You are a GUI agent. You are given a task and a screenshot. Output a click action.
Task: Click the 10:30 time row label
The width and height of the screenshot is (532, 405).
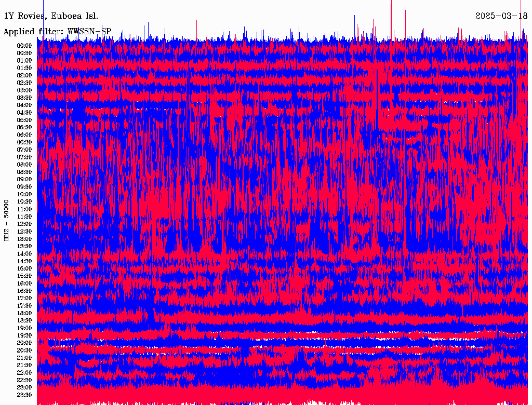coord(24,201)
